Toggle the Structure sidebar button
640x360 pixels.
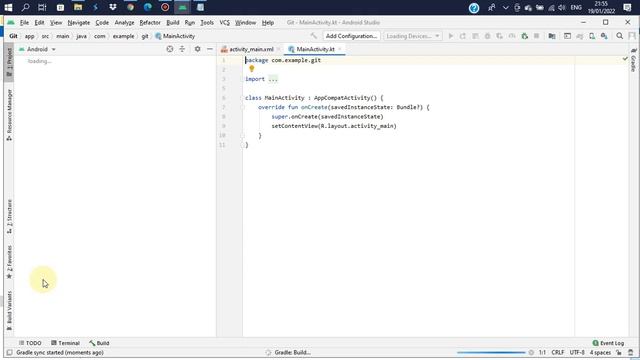coord(9,217)
